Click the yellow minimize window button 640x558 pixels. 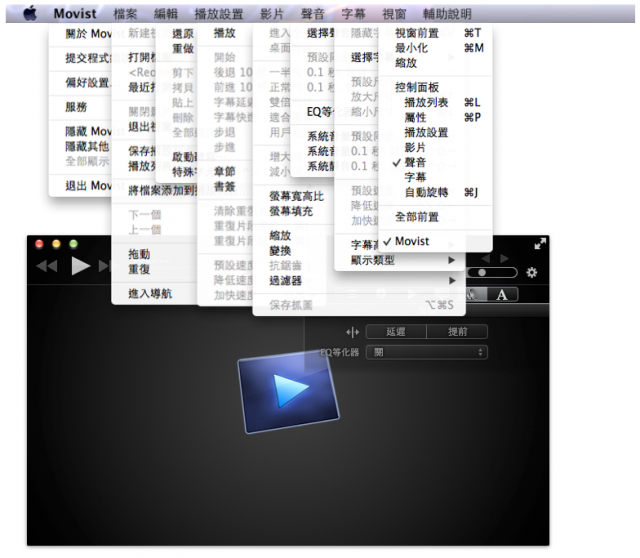click(56, 244)
